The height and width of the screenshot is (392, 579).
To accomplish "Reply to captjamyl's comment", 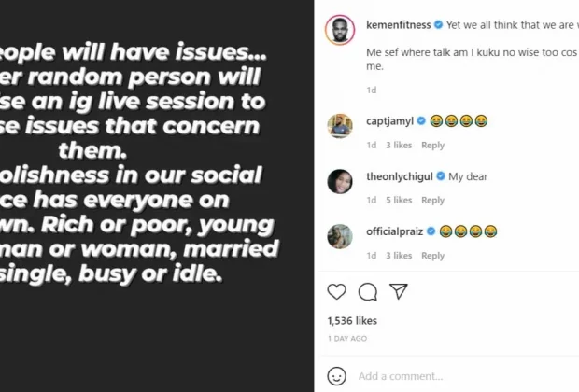I will coord(432,146).
